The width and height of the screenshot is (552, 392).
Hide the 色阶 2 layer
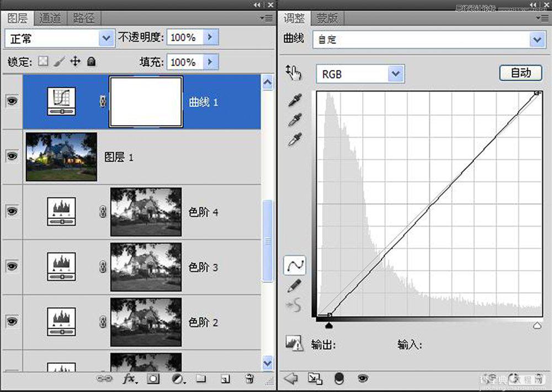[x=12, y=321]
